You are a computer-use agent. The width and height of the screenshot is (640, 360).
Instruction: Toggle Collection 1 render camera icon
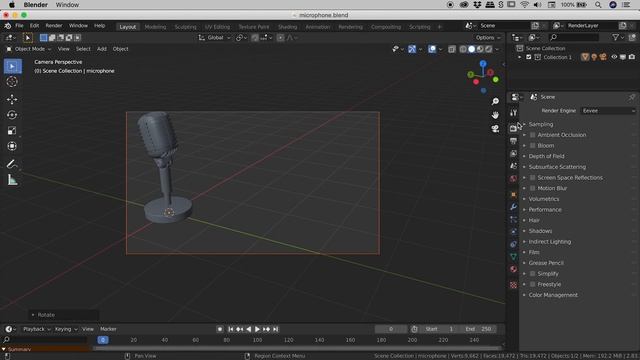(x=632, y=57)
